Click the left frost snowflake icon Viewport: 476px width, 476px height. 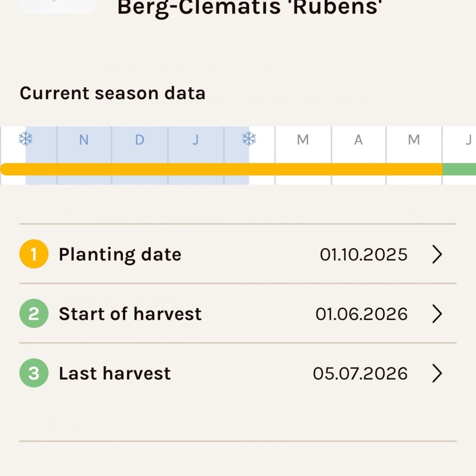tap(26, 139)
